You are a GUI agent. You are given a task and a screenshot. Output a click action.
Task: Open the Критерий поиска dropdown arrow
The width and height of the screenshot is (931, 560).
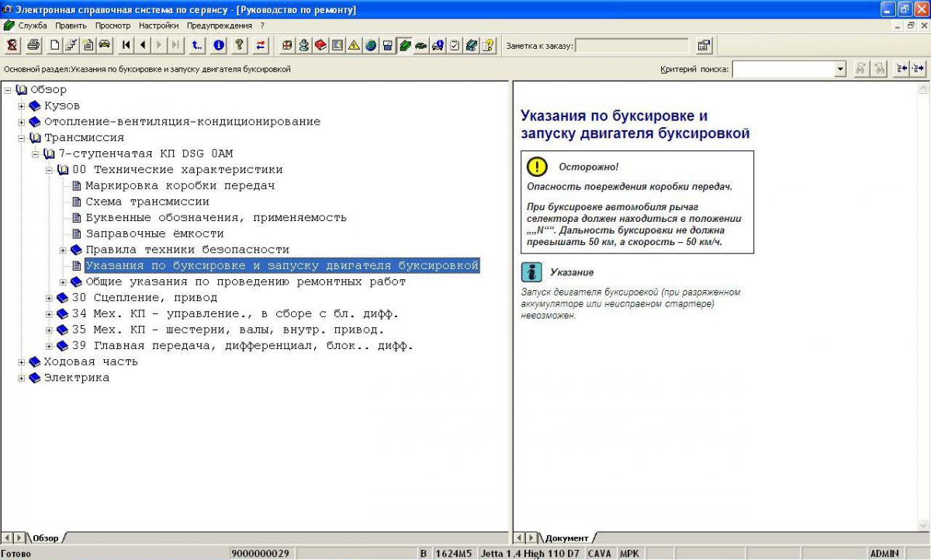pos(839,69)
